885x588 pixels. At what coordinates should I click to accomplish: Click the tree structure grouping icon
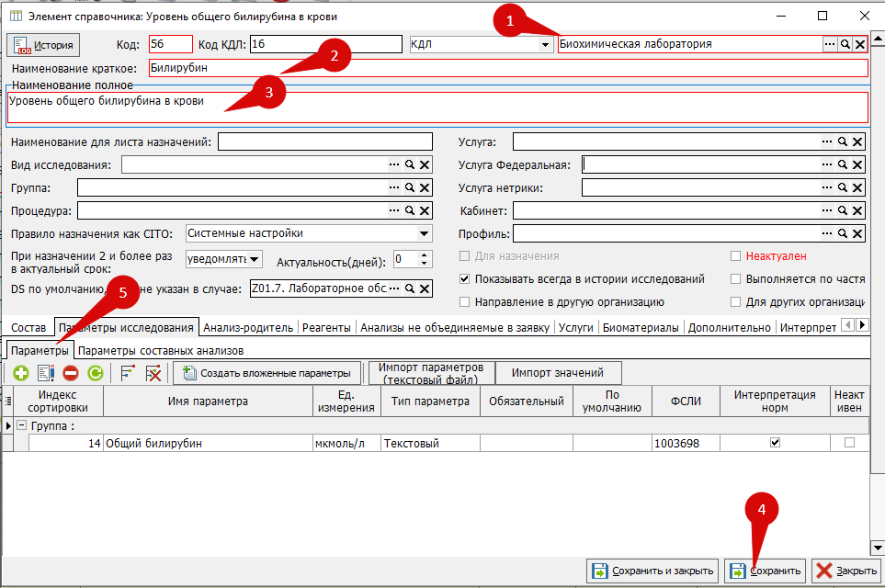pyautogui.click(x=128, y=373)
